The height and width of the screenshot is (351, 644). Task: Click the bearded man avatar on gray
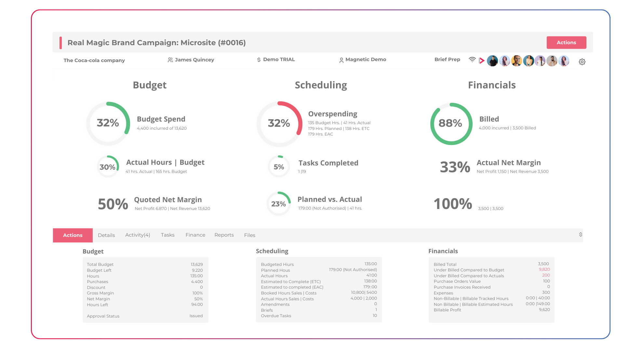click(x=552, y=61)
